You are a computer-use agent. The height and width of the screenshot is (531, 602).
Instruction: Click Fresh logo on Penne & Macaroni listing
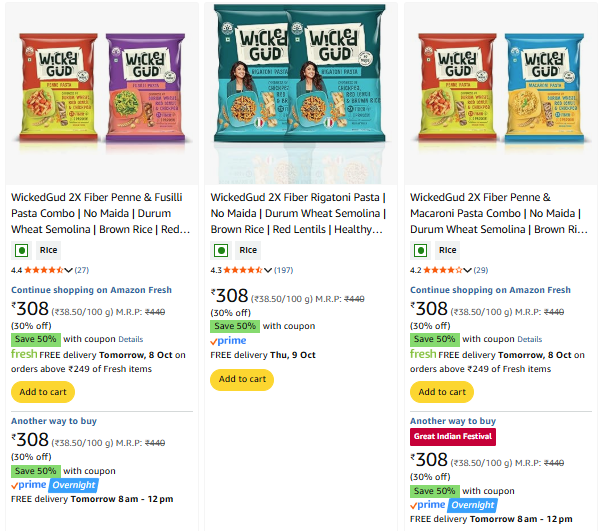tap(423, 354)
